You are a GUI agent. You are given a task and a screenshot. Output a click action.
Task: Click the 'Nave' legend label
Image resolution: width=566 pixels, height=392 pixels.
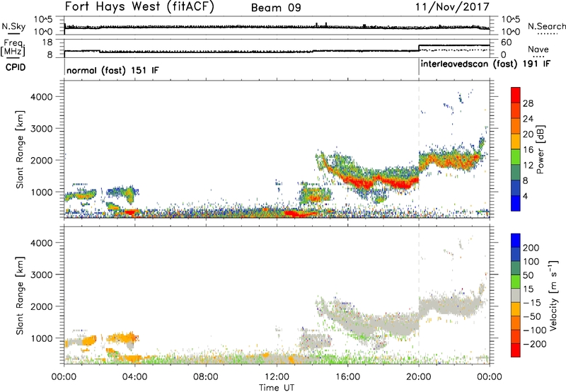[x=538, y=49]
